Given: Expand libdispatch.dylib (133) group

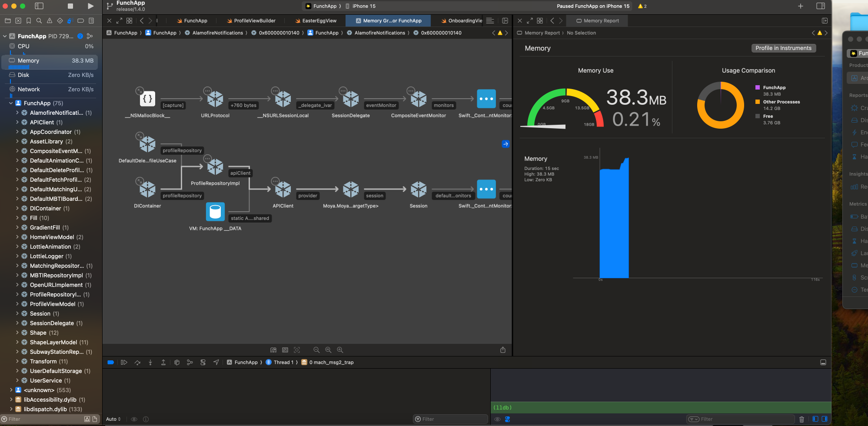Looking at the screenshot, I should [x=11, y=409].
